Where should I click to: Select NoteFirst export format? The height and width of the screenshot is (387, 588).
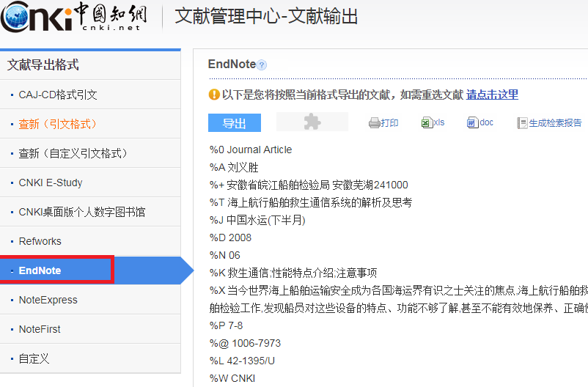click(90, 329)
